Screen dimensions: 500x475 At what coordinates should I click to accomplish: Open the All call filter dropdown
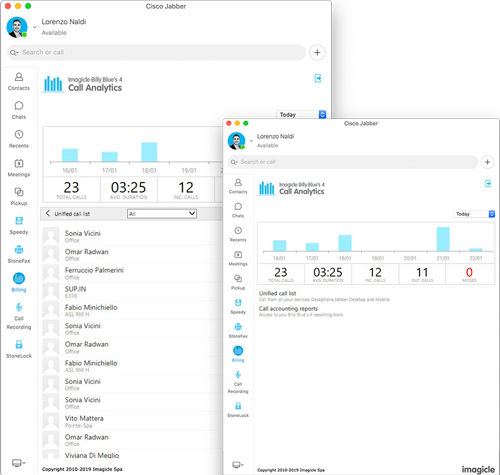click(x=162, y=214)
